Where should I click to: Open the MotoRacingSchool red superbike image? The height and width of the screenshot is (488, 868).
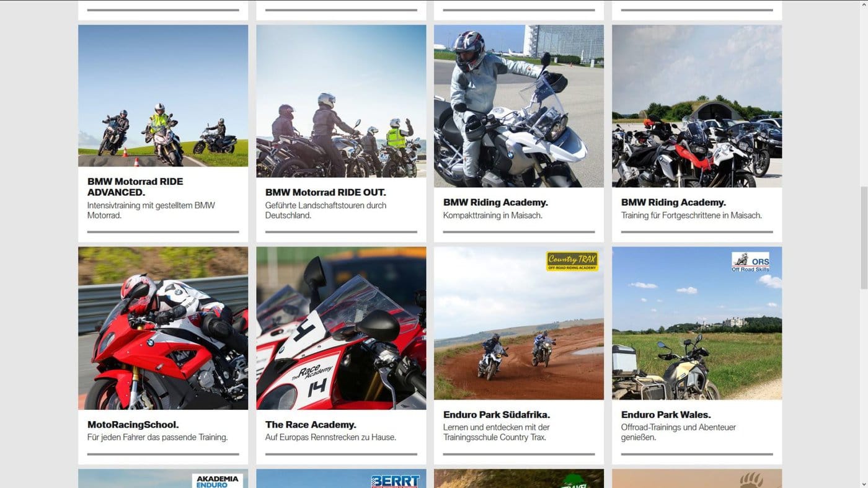coord(163,328)
